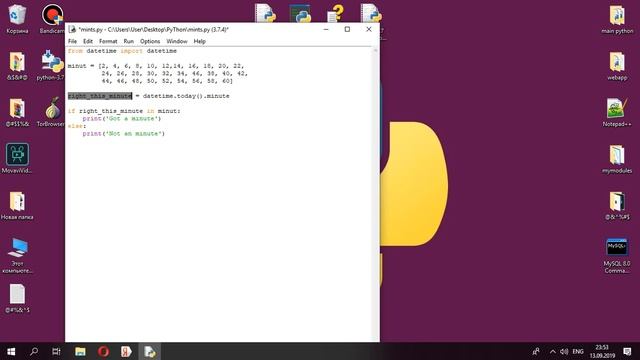Select the webapp folder icon
Screen dimensions: 640x360
(x=617, y=66)
